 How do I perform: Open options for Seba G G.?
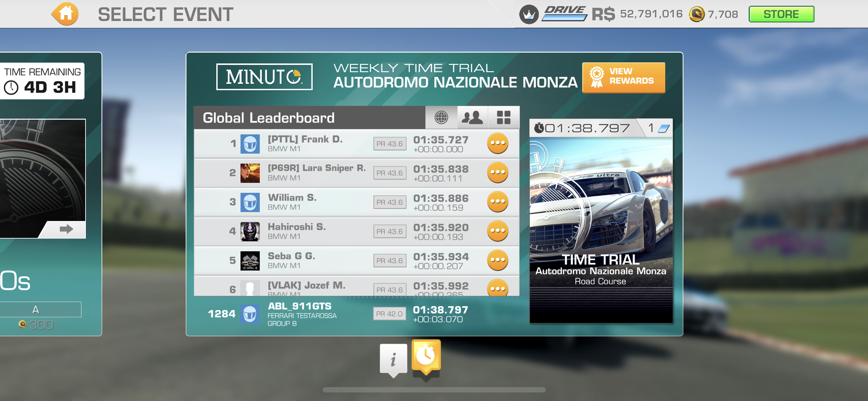(x=497, y=260)
